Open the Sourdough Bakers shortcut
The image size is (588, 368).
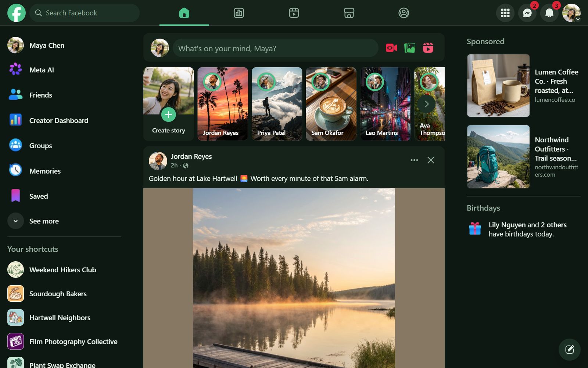64,294
